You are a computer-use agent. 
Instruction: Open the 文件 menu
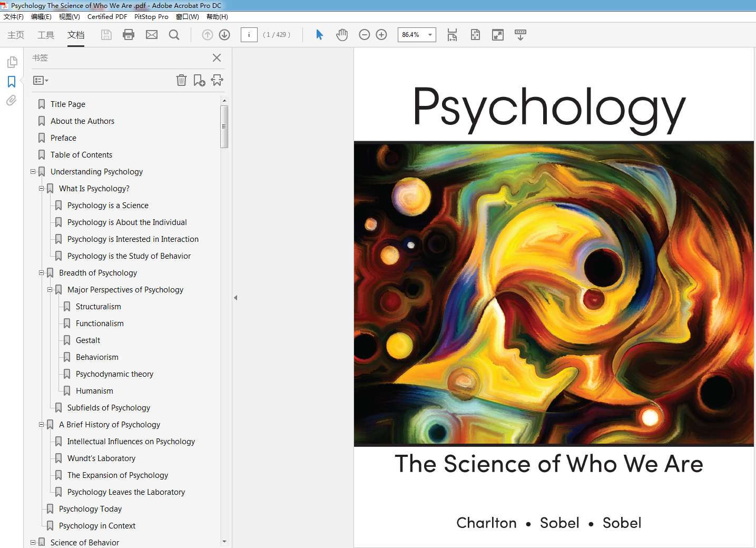point(13,16)
